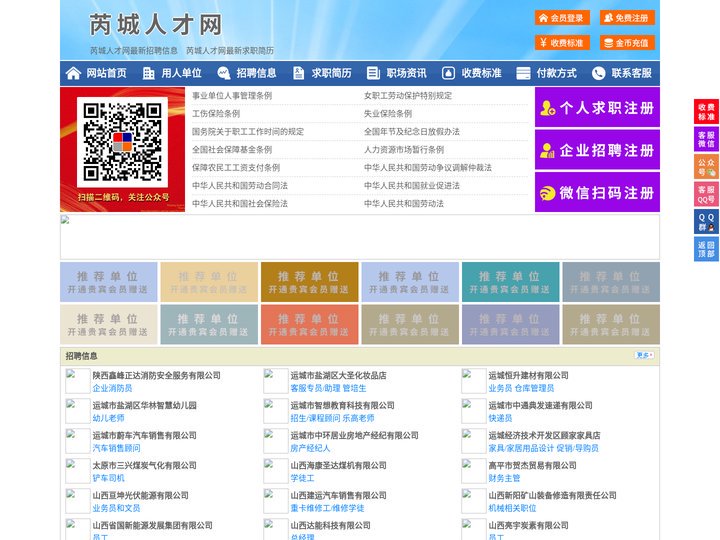Image resolution: width=720 pixels, height=540 pixels.
Task: Click purple 客服微信 sidebar button
Action: (x=706, y=139)
